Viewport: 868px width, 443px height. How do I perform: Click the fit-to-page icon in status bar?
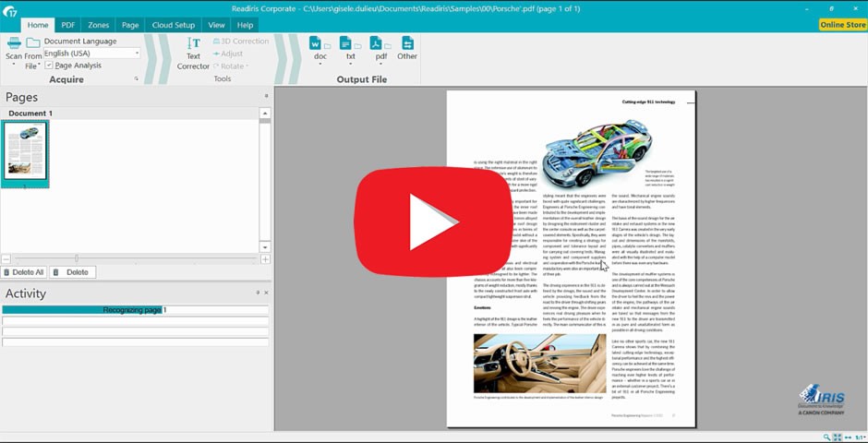[837, 437]
